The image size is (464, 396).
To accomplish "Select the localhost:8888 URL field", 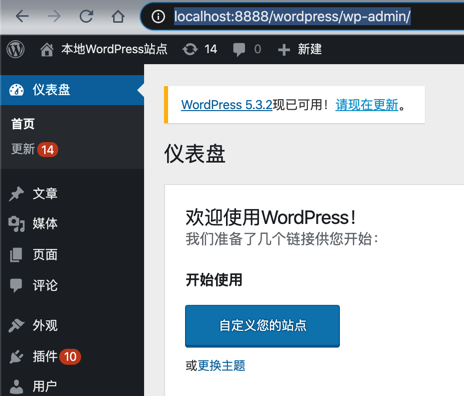I will click(x=292, y=16).
